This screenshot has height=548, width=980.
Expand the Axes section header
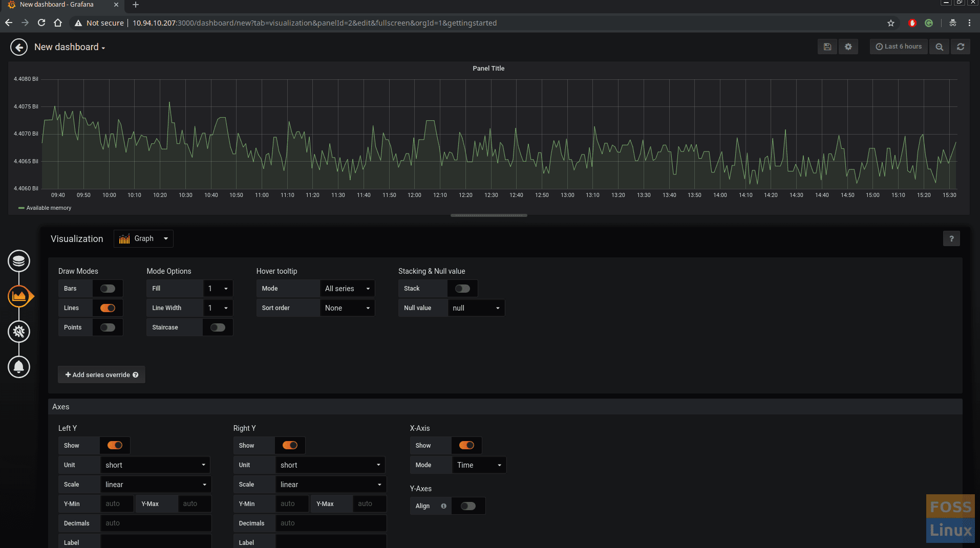coord(505,407)
